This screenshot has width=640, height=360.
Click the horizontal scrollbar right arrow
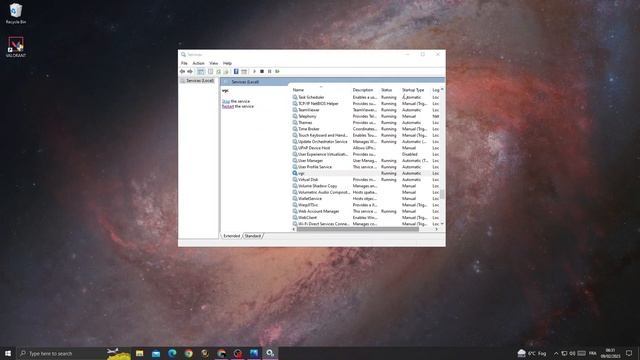(x=437, y=229)
